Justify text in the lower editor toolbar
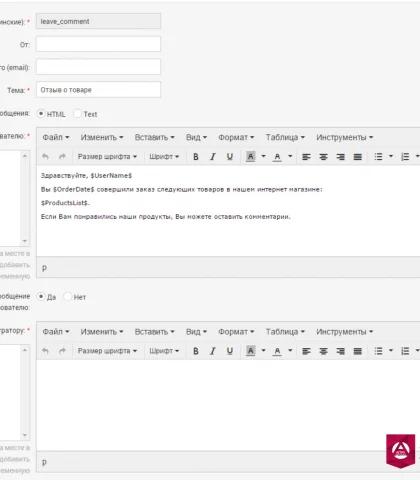 tap(358, 351)
